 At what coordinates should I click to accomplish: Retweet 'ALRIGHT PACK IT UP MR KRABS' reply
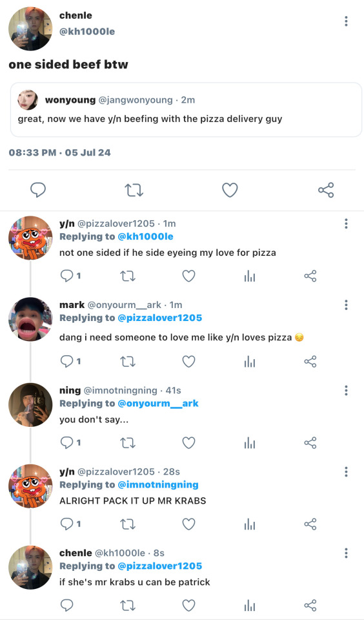coord(127,524)
